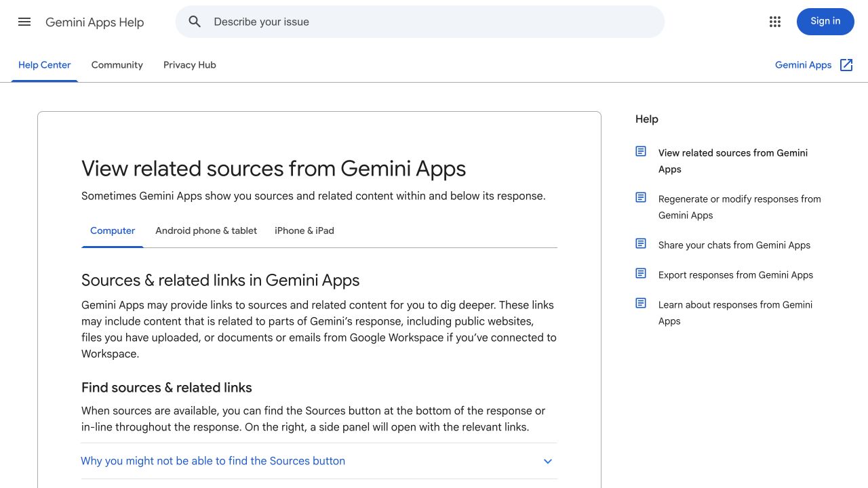Open Learn about responses from Gemini Apps
The image size is (868, 488).
pos(735,312)
